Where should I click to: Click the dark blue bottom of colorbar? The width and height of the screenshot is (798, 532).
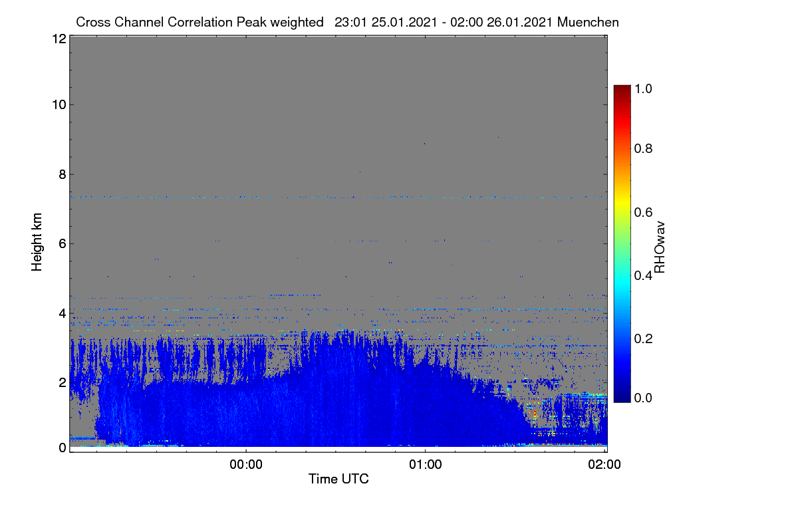(622, 398)
